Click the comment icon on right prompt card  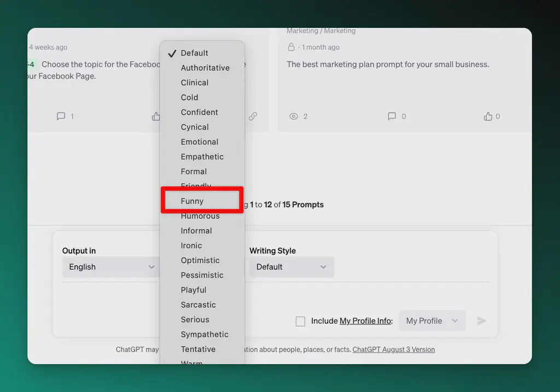click(392, 116)
